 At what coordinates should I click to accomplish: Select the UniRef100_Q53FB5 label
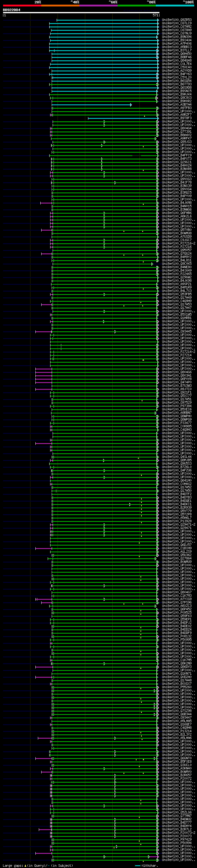177,294
